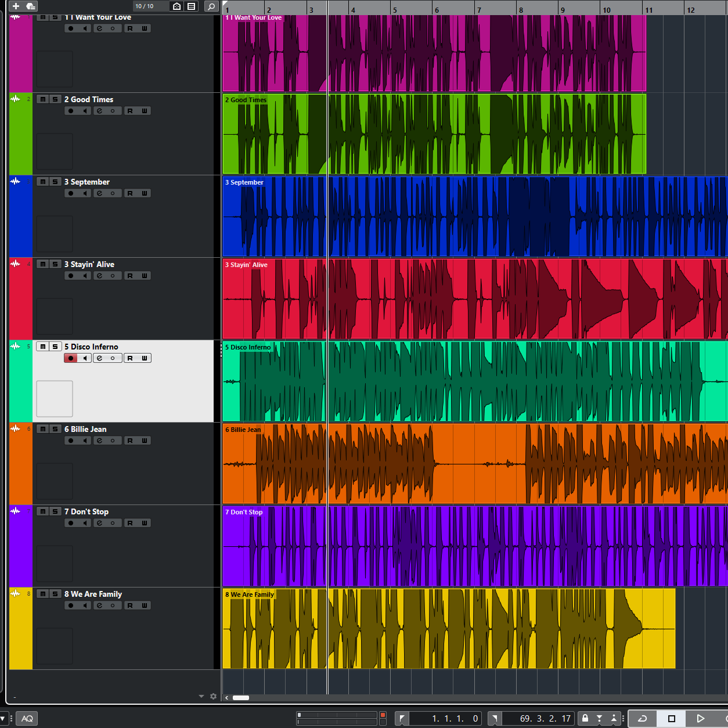Select the Billie Jean audio clip
728x728 pixels.
pos(475,464)
